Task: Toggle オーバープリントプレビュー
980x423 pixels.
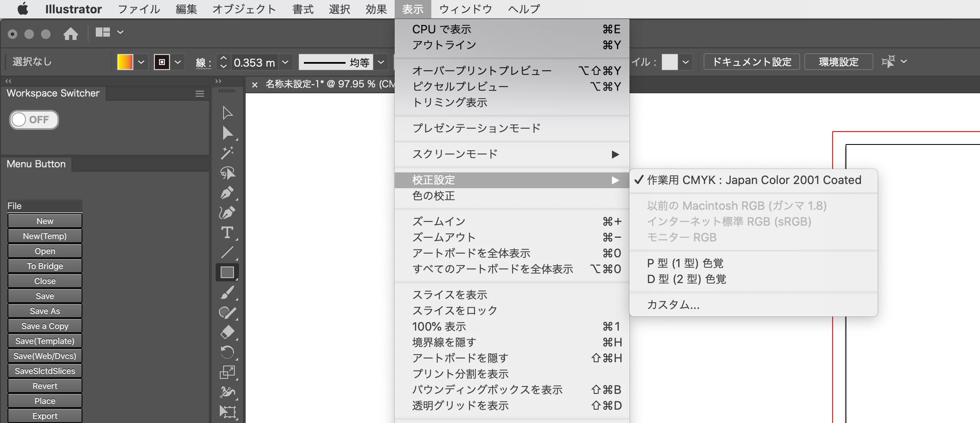Action: pyautogui.click(x=512, y=71)
